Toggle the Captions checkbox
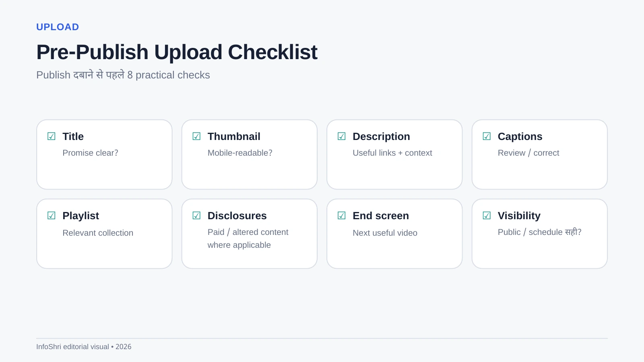The image size is (644, 362). [487, 136]
